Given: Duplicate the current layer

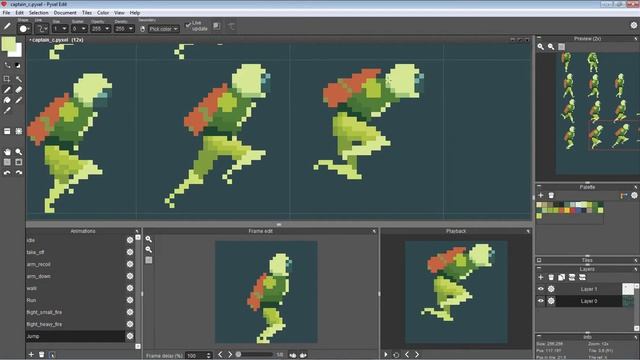Looking at the screenshot, I should tap(562, 277).
